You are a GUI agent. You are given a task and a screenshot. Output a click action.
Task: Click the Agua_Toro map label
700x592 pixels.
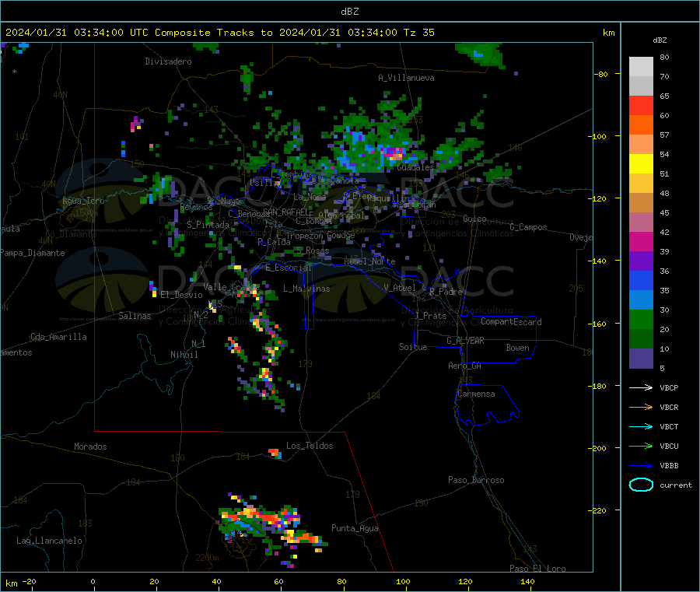(83, 201)
